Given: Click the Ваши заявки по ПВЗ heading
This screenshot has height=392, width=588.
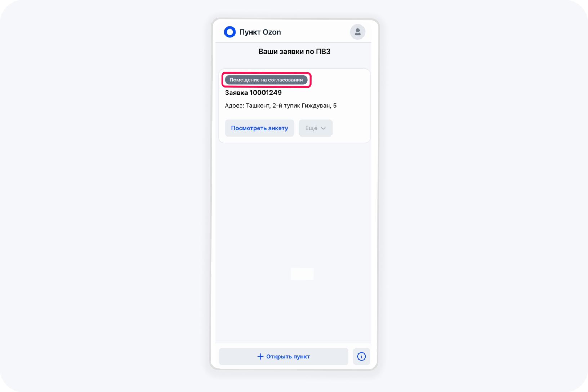Looking at the screenshot, I should click(x=294, y=52).
